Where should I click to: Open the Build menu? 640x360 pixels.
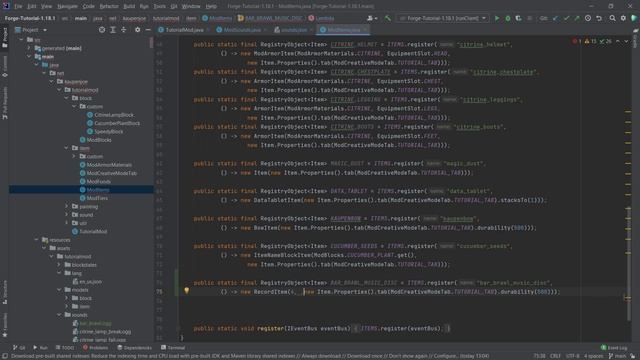[x=129, y=7]
